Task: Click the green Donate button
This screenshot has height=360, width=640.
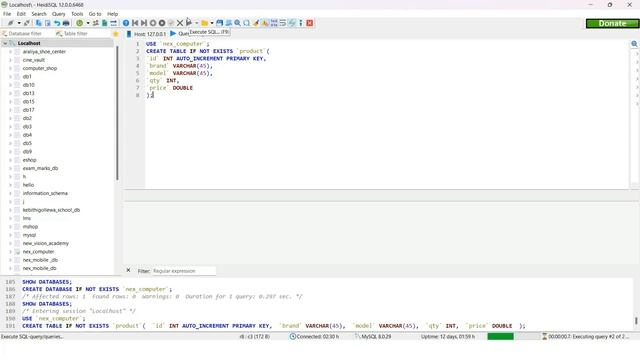Action: click(x=612, y=24)
